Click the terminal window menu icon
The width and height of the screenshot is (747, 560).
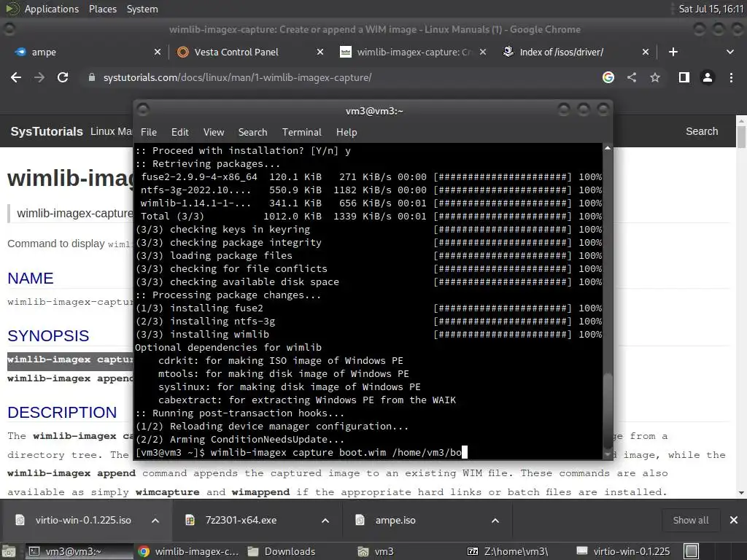coord(143,110)
